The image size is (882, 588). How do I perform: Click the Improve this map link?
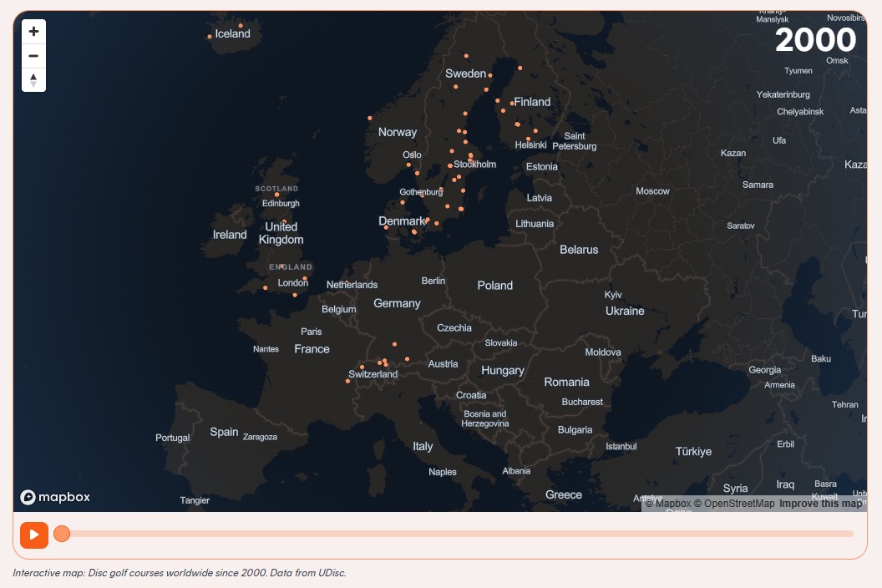pos(820,504)
